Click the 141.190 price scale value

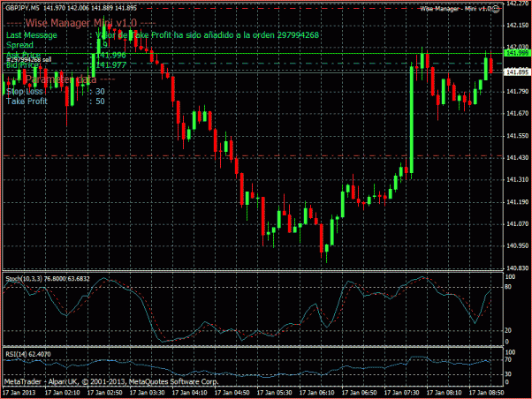pyautogui.click(x=517, y=202)
